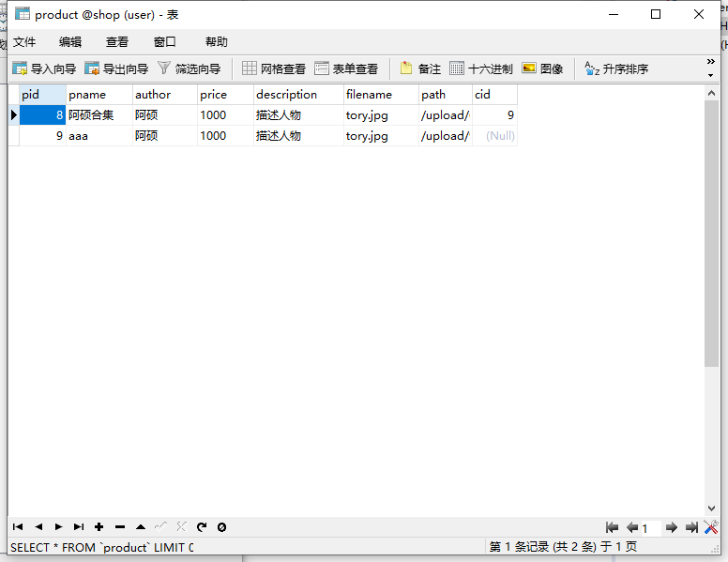Screen dimensions: 728x562
Task: Open the Memo (备注) viewer
Action: pos(420,68)
